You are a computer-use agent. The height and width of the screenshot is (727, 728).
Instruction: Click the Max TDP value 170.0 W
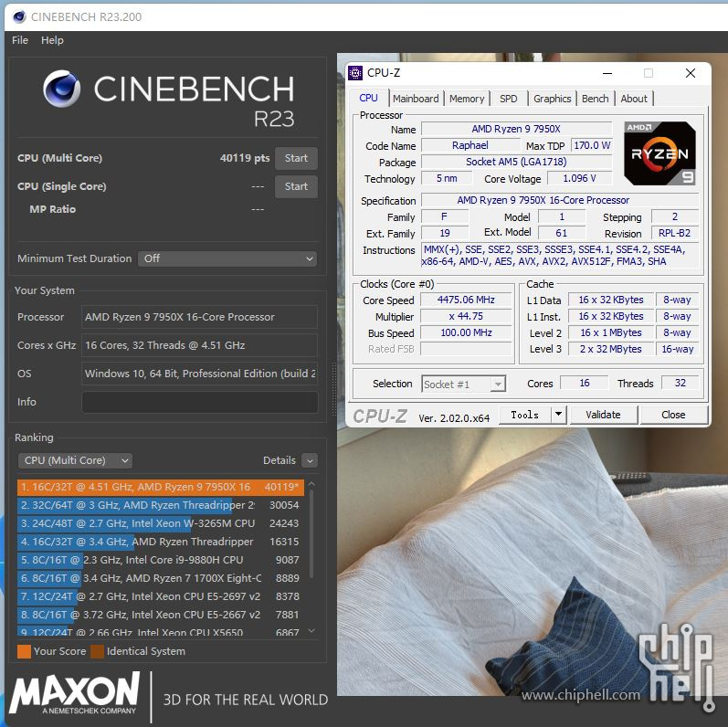pyautogui.click(x=592, y=145)
